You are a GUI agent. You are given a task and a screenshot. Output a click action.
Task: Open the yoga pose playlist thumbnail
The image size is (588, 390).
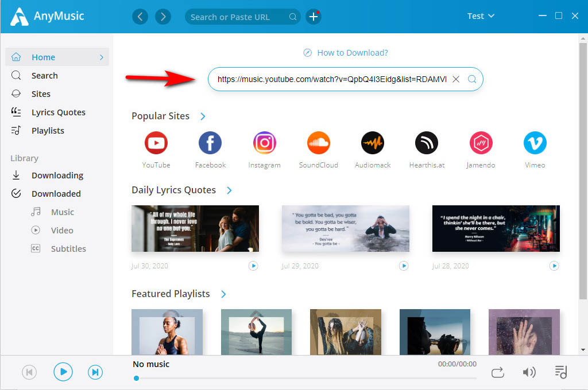pyautogui.click(x=256, y=332)
